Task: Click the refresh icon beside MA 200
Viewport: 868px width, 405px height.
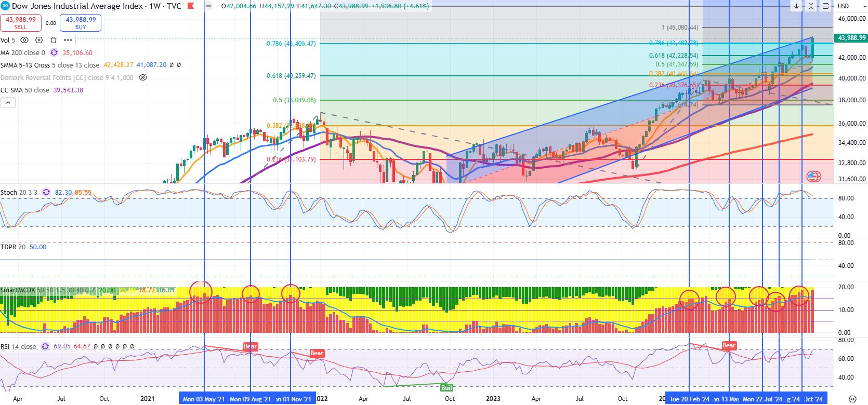Action: 54,52
